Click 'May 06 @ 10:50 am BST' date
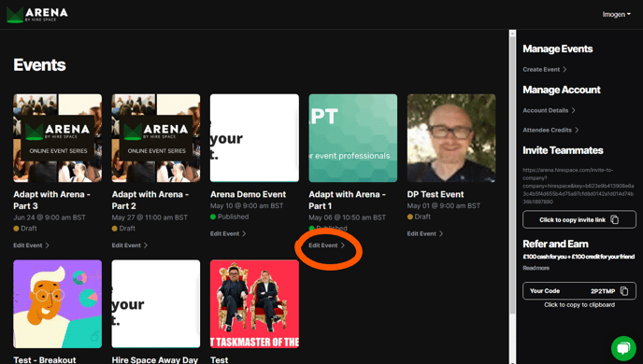The width and height of the screenshot is (643, 364). pos(347,217)
